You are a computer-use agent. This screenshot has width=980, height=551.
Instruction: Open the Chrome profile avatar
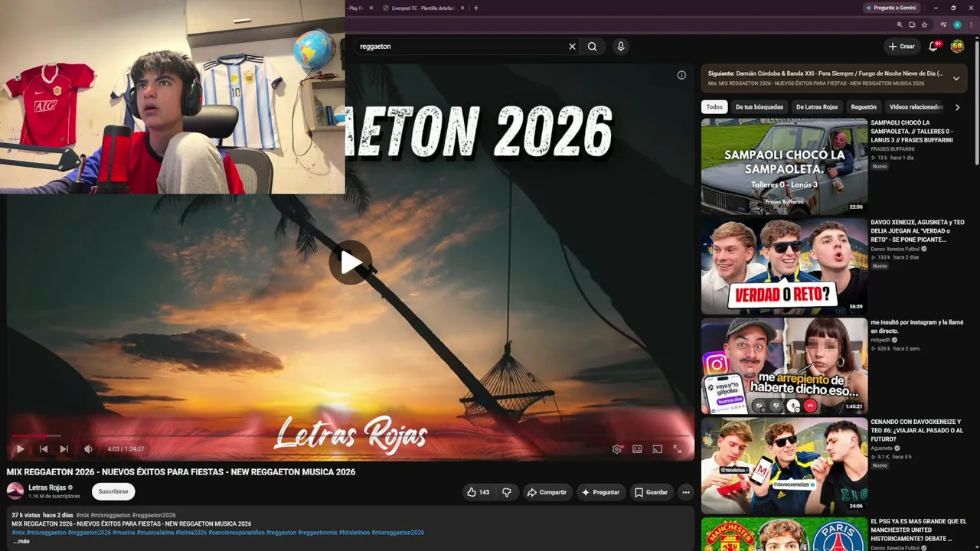pyautogui.click(x=957, y=24)
